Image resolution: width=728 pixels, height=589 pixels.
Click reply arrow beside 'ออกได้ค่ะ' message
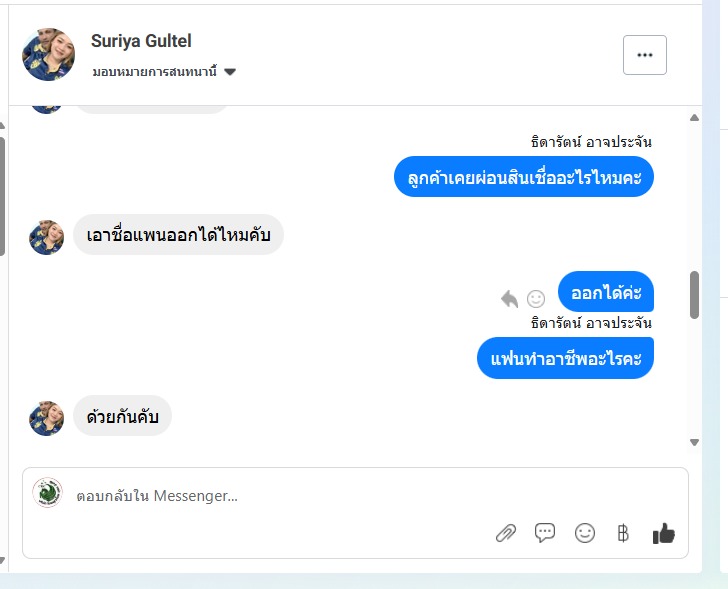click(x=510, y=298)
